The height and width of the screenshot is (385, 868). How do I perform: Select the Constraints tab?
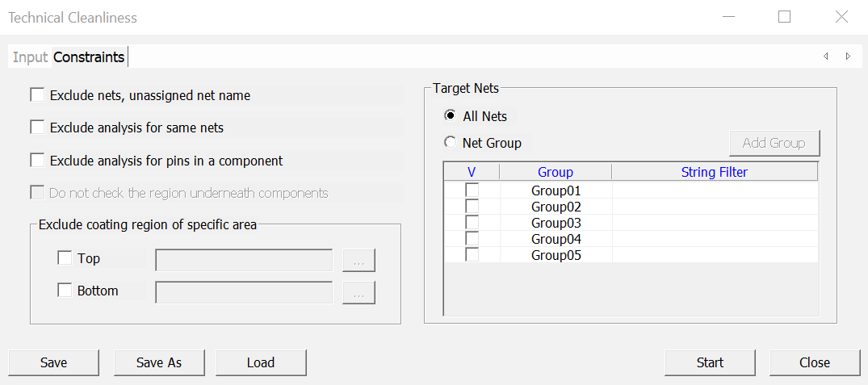(x=89, y=57)
